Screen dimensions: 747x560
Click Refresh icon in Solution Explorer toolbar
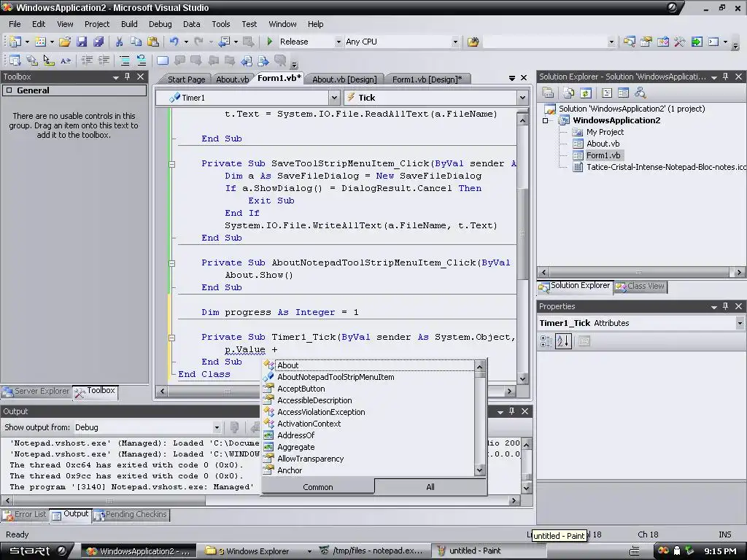pos(586,93)
